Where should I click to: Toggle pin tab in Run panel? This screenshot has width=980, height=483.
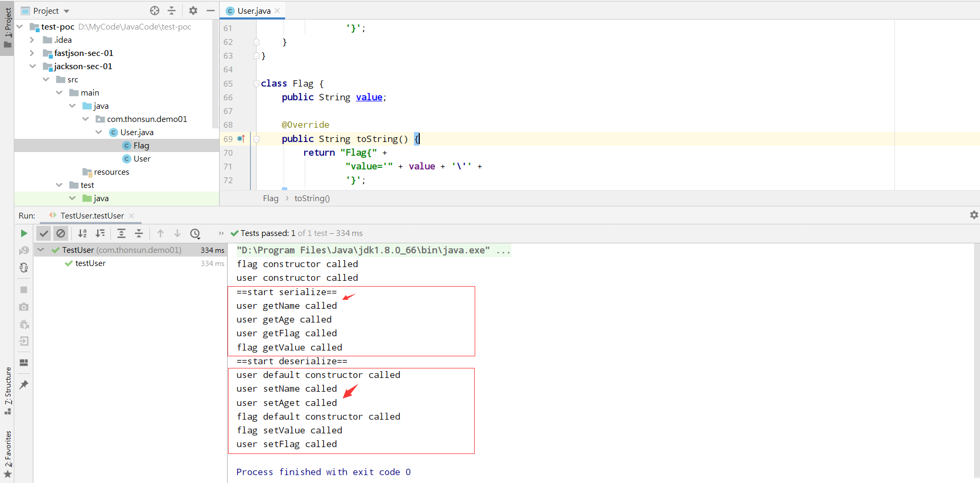coord(24,385)
